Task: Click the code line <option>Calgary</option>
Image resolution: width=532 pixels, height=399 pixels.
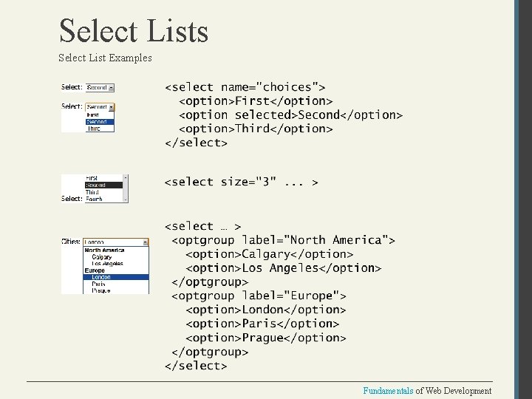Action: coord(270,254)
